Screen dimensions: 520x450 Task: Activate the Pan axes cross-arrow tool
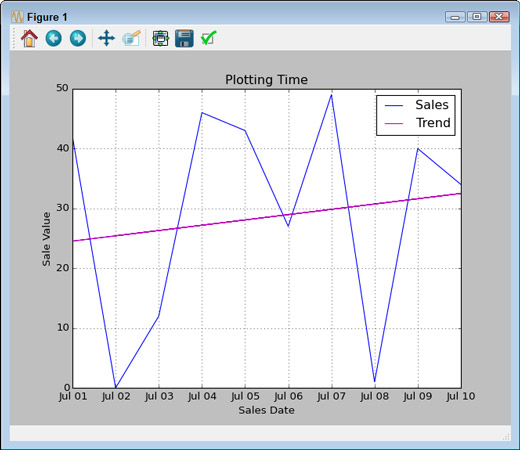pyautogui.click(x=106, y=38)
